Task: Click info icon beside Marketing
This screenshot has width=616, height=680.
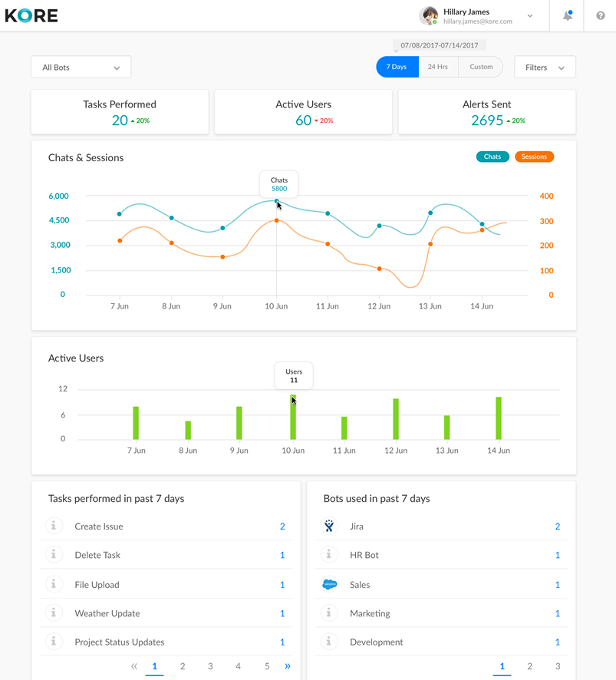Action: 329,612
